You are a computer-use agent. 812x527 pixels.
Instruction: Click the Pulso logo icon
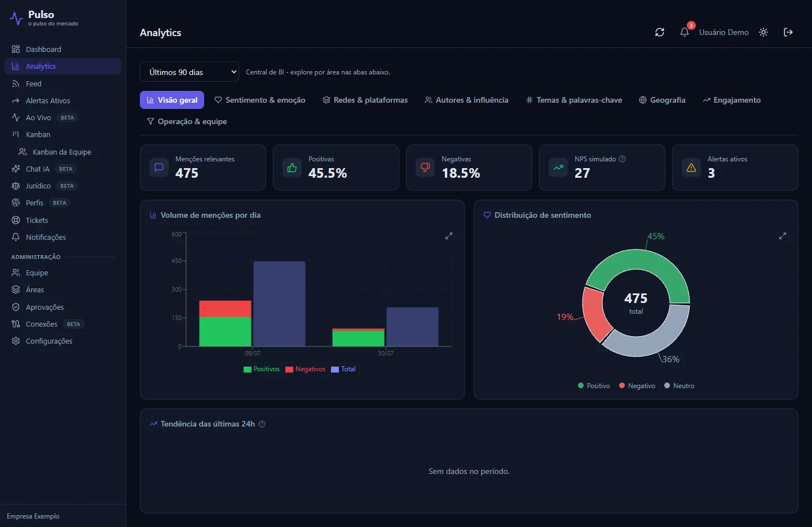(x=16, y=19)
